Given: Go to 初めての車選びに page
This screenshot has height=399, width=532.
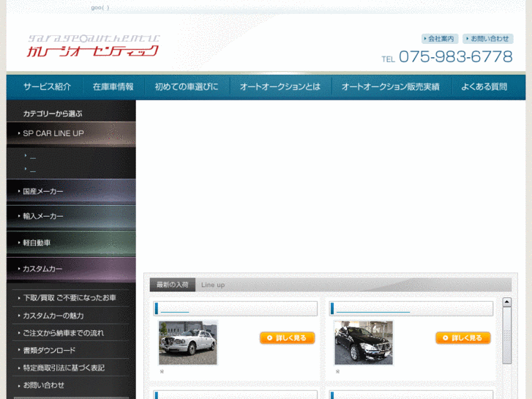Looking at the screenshot, I should (186, 86).
